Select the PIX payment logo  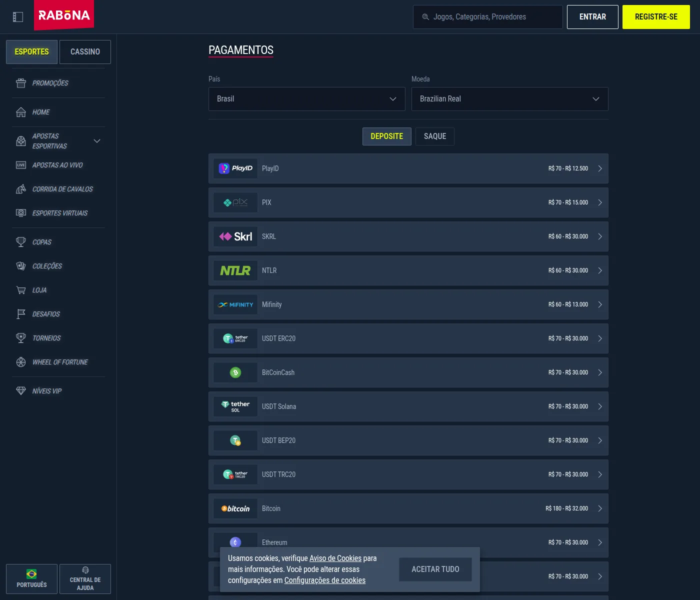coord(235,202)
